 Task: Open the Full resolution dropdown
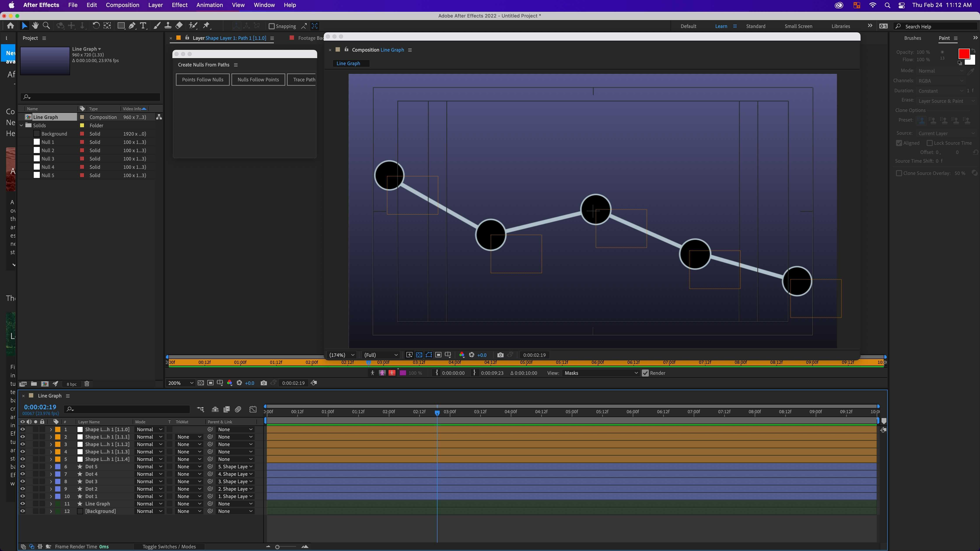(x=380, y=355)
